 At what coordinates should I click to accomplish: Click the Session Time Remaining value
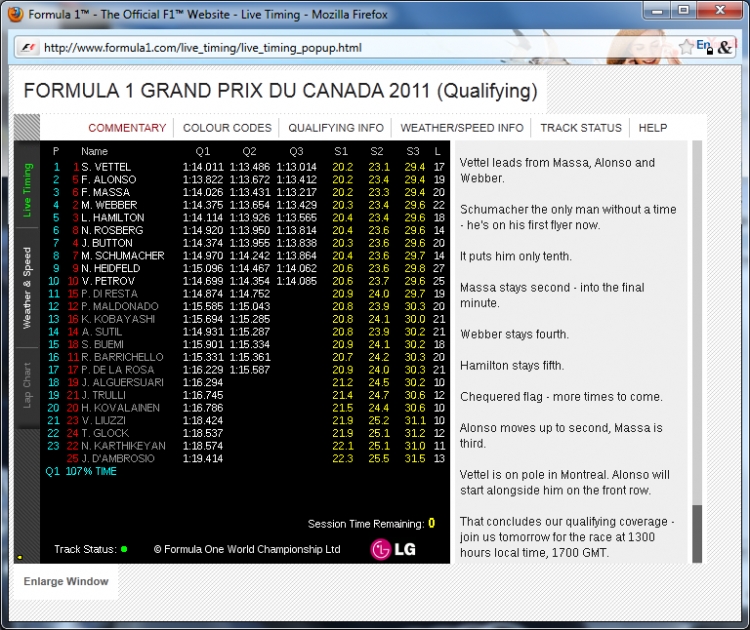(431, 523)
